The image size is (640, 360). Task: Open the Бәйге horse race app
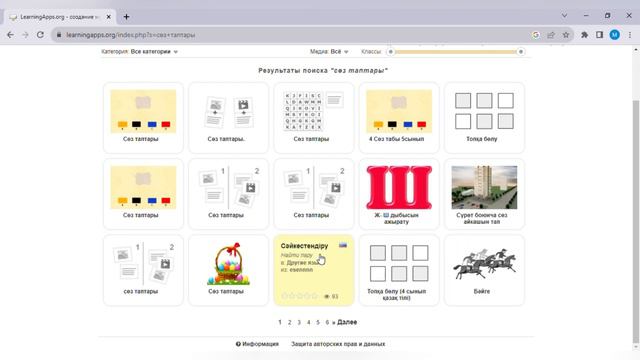point(484,270)
